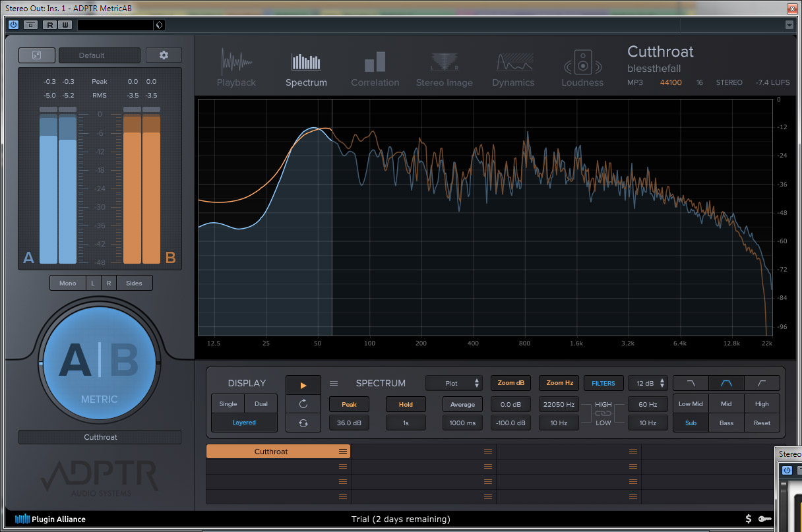Select the Sides monitoring button
This screenshot has width=802, height=532.
134,283
